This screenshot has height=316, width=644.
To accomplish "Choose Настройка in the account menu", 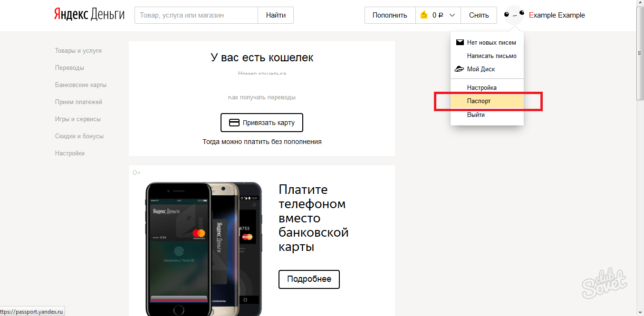I will 481,87.
